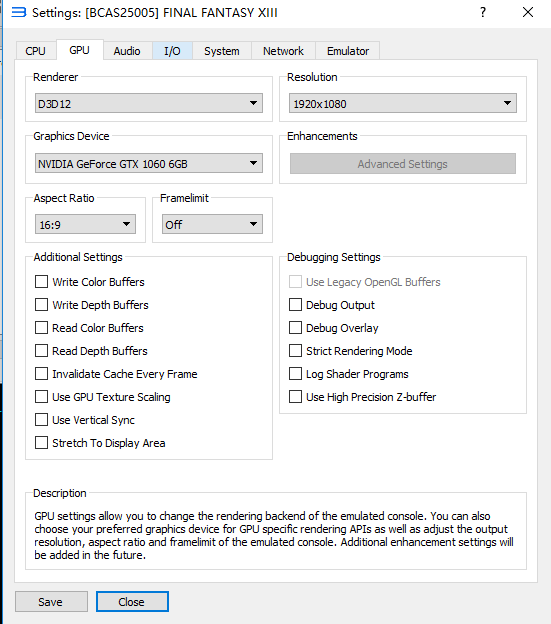Click the Save button
Viewport: 551px width, 624px height.
click(x=51, y=601)
